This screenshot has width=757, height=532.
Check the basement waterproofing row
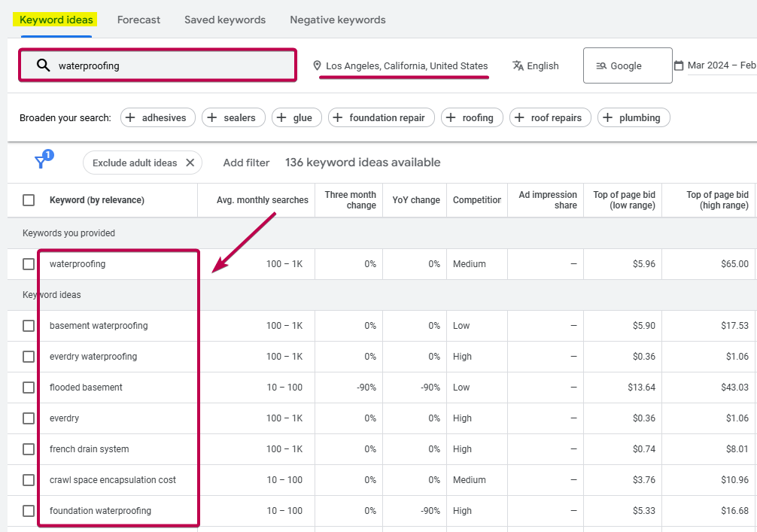tap(29, 326)
